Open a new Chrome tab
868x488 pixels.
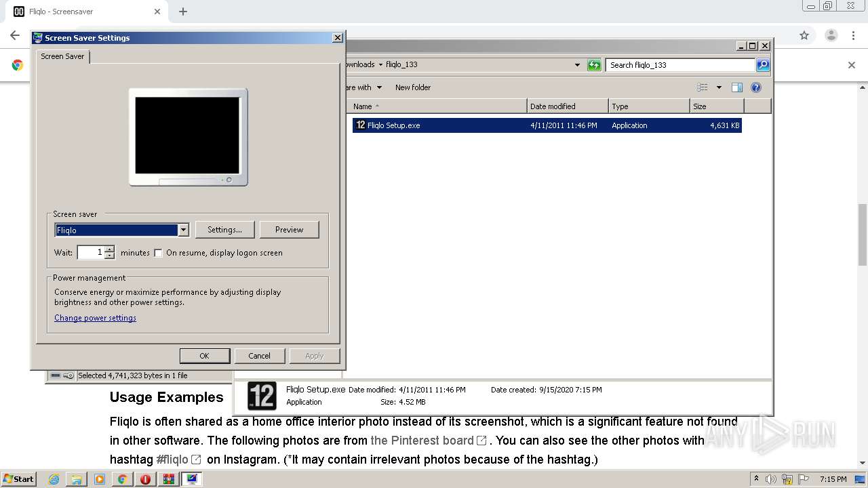[183, 12]
